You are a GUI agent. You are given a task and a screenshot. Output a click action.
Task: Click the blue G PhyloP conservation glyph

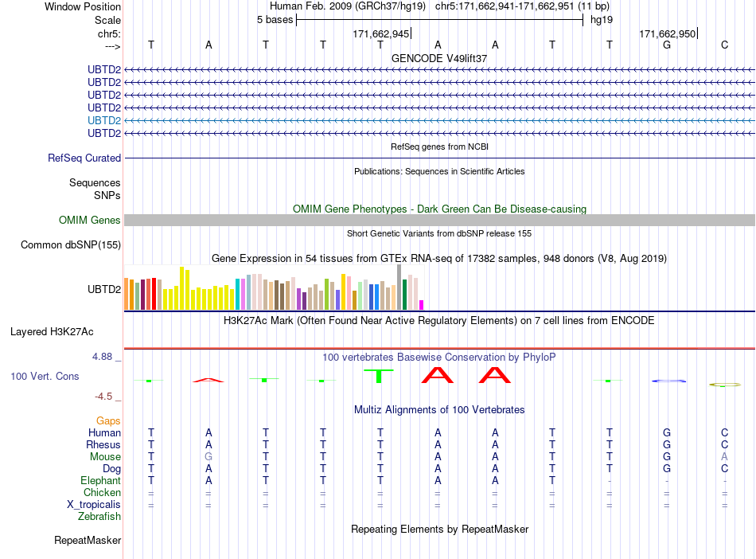[x=668, y=381]
